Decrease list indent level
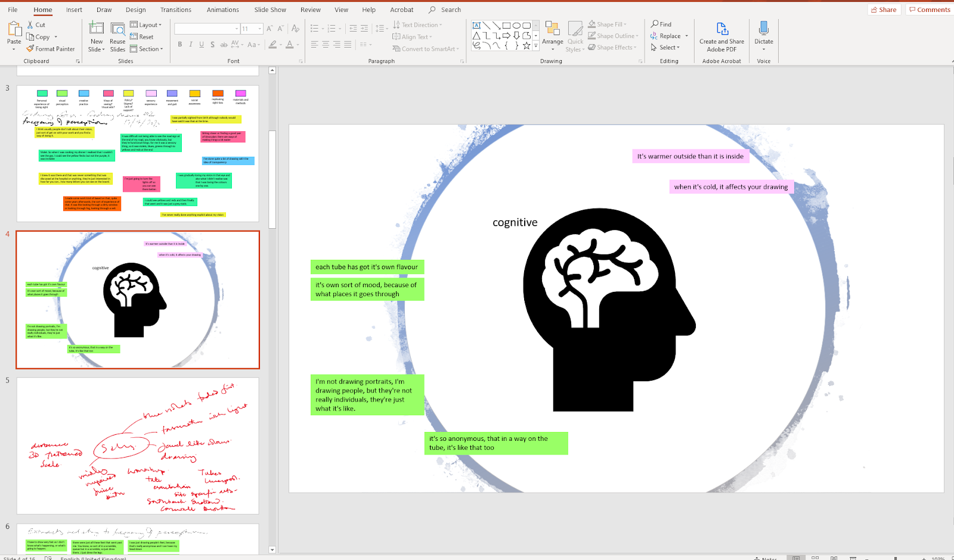 point(354,29)
